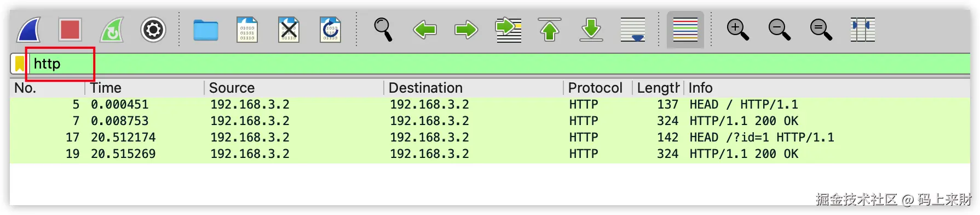Toggle packet colorization rules button

[x=685, y=29]
